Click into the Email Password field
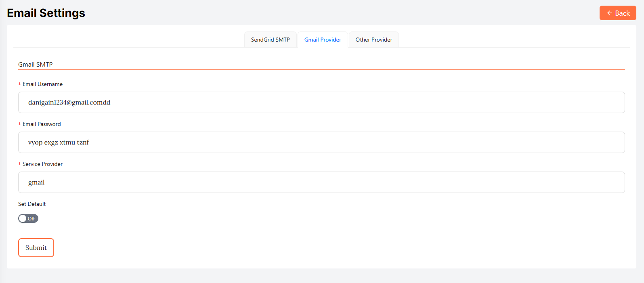 321,142
